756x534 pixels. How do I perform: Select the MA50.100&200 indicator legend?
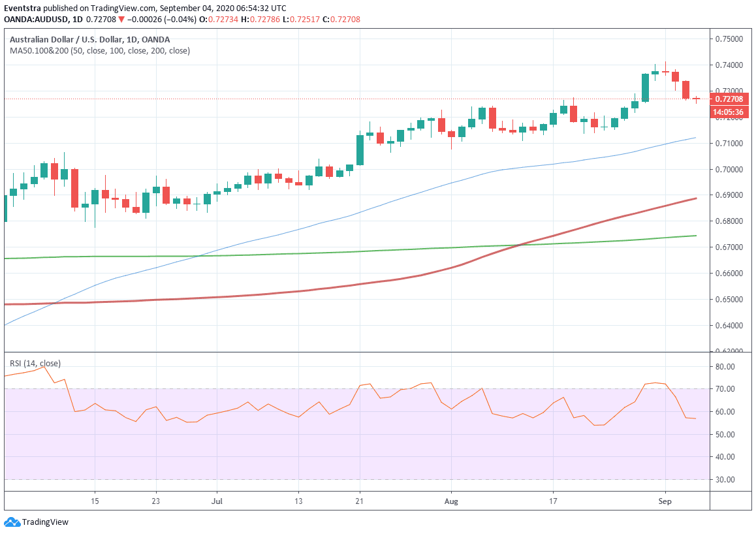click(x=99, y=51)
